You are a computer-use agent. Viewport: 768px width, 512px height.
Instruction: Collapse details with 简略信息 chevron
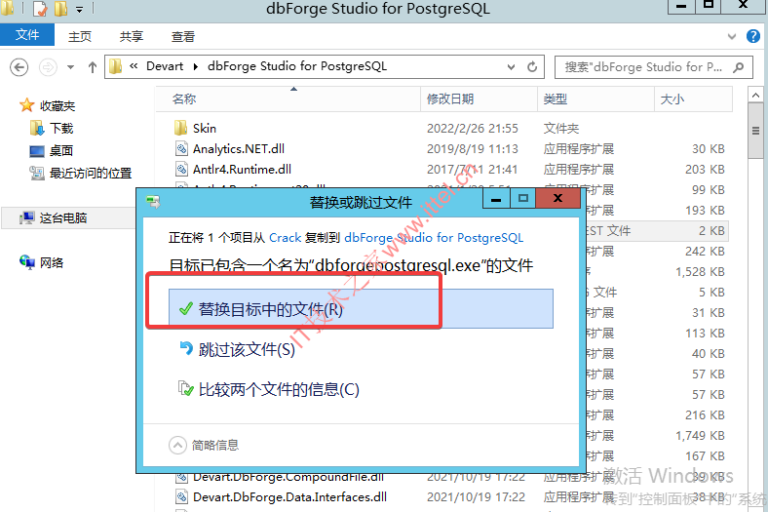[177, 445]
